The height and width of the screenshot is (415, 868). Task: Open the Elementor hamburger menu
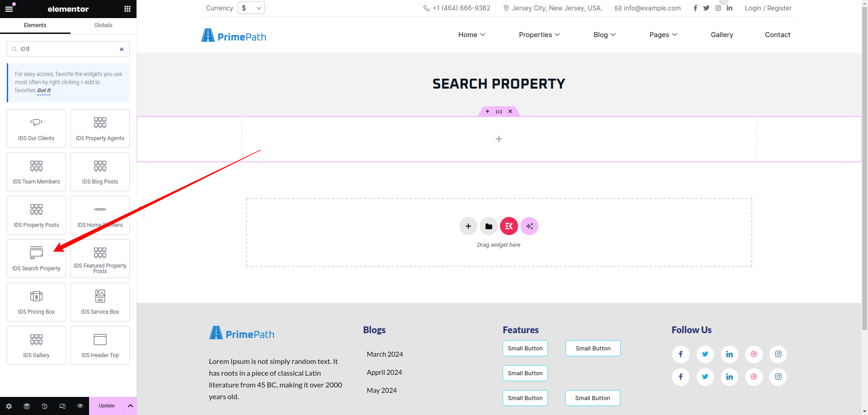click(x=9, y=9)
